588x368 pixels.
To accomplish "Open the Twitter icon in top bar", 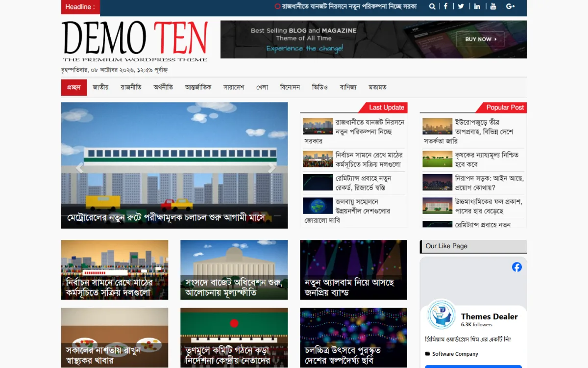I will pyautogui.click(x=461, y=6).
